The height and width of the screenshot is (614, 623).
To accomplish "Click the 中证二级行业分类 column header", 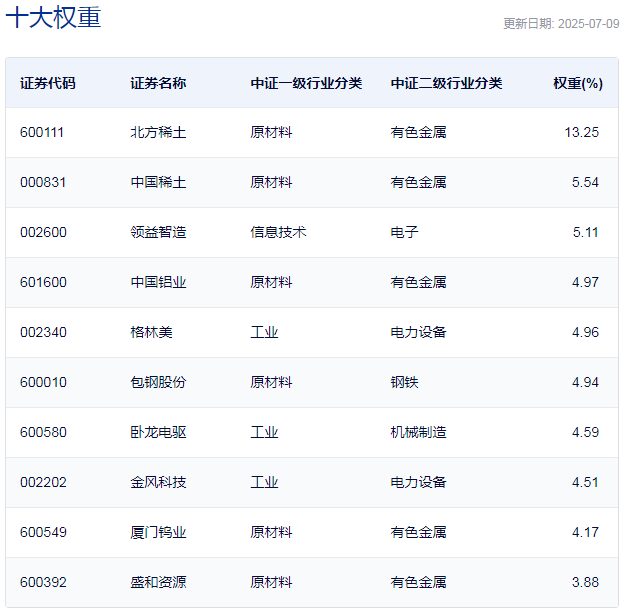I will [446, 83].
